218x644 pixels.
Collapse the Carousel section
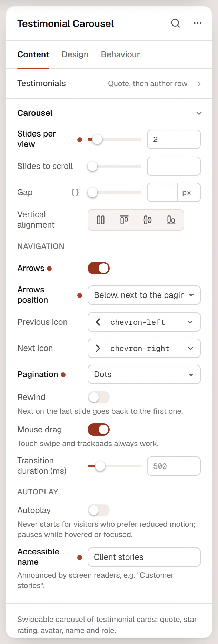(199, 113)
